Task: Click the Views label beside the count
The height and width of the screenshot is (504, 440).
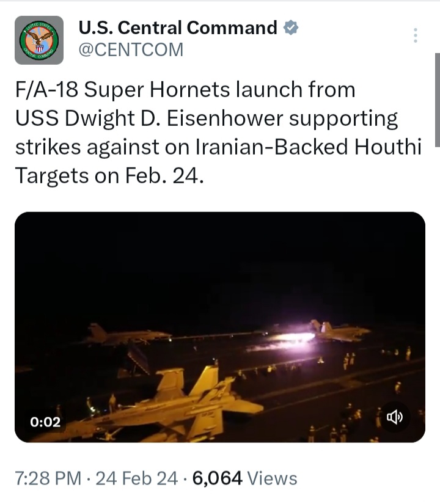Action: [272, 478]
